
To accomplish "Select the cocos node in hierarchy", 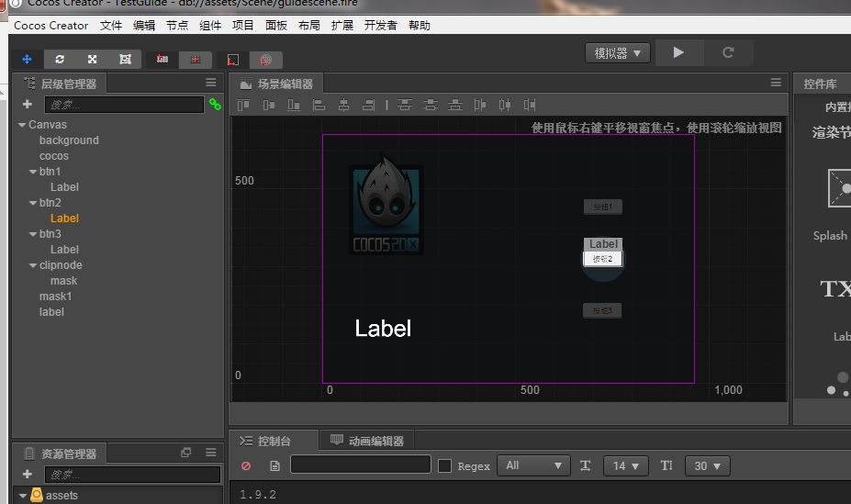I will point(54,156).
